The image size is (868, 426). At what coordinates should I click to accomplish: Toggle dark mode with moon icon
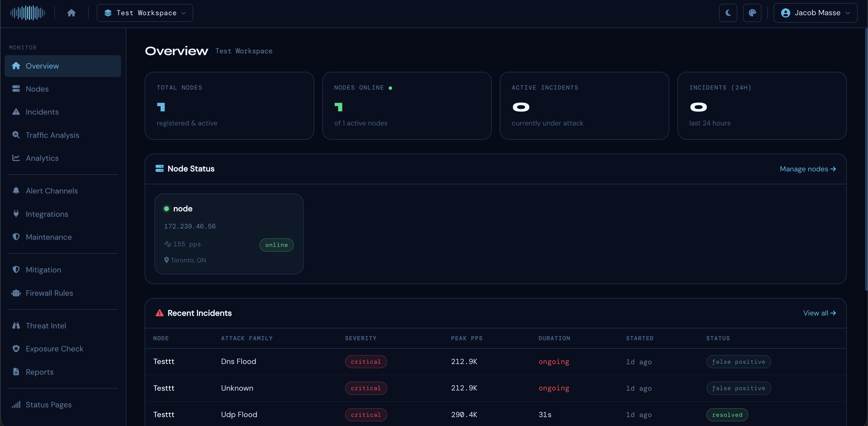tap(728, 13)
